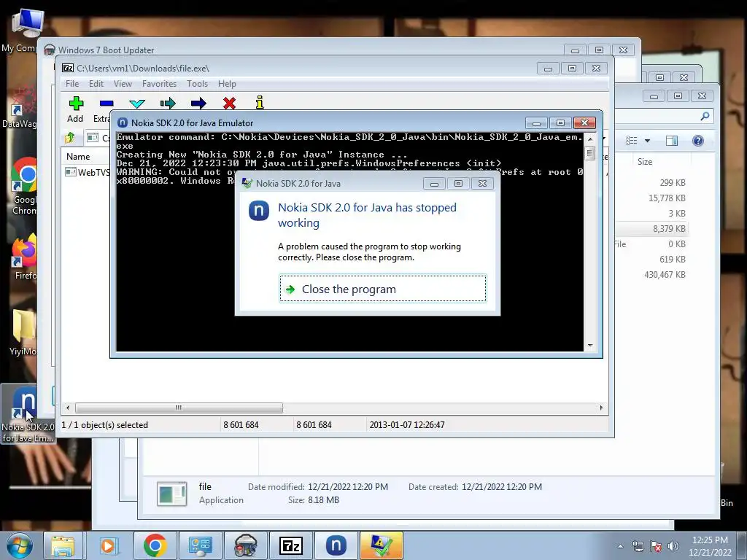Screen dimensions: 747x560
Task: Toggle the Explorer preview pane icon
Action: tap(672, 141)
